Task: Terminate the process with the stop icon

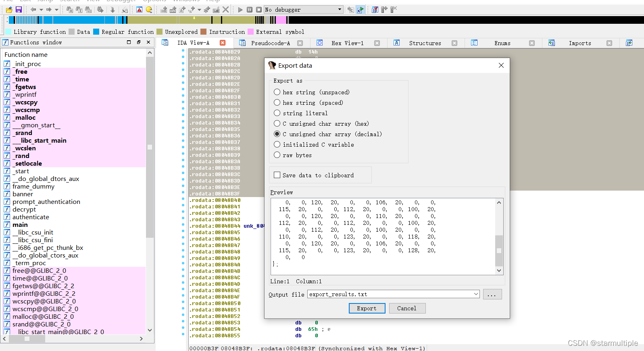Action: pos(259,10)
